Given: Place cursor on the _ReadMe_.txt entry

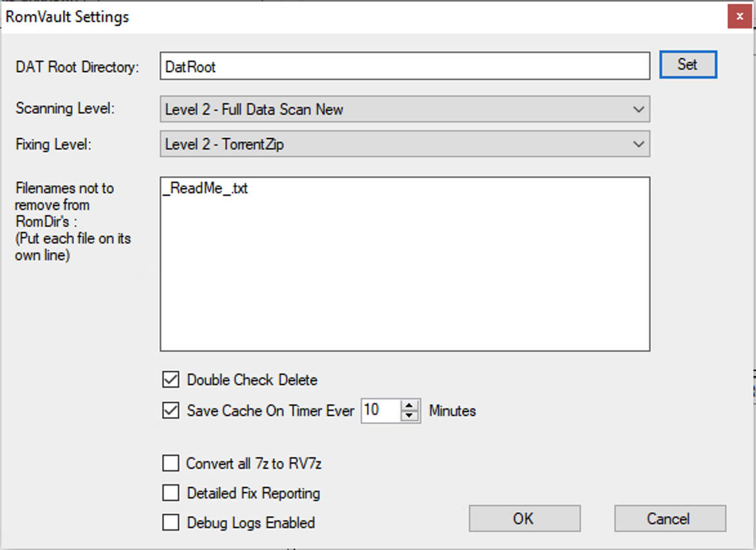Looking at the screenshot, I should (206, 189).
